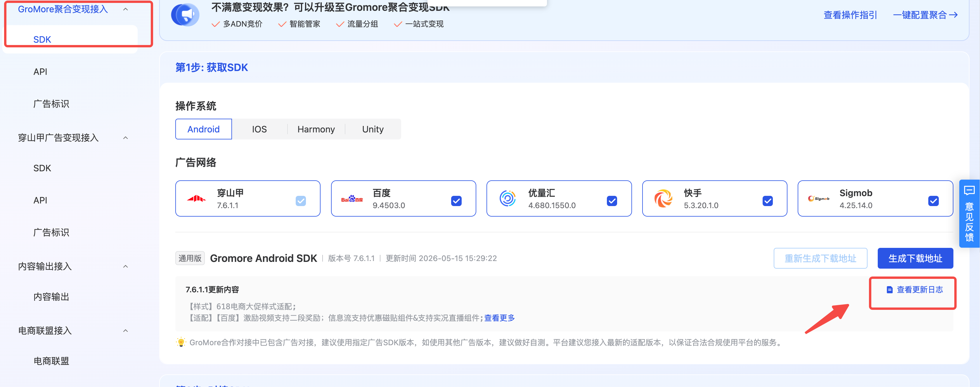Screen dimensions: 980x387
Task: Collapse the GroMore聚合变现接入 section chevron
Action: (x=126, y=9)
